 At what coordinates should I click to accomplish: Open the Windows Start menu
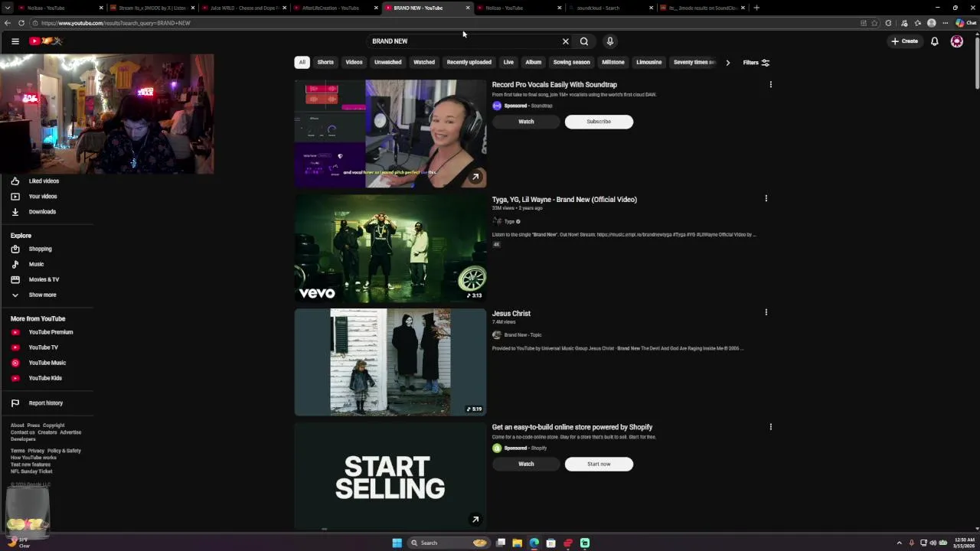(397, 543)
